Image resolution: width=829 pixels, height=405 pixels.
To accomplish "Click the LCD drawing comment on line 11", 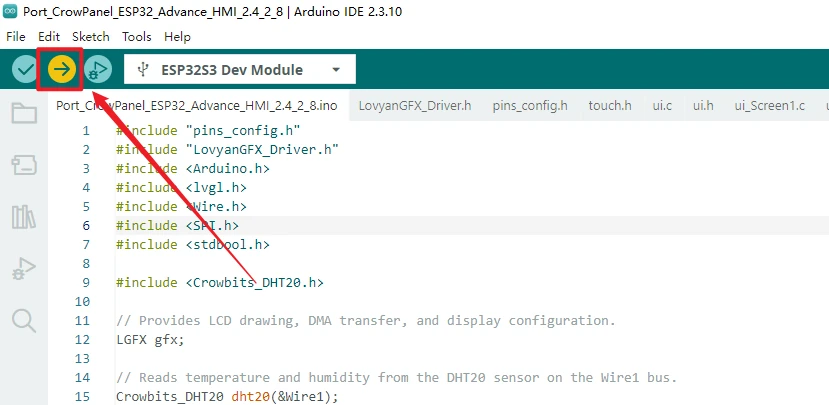I will [366, 320].
